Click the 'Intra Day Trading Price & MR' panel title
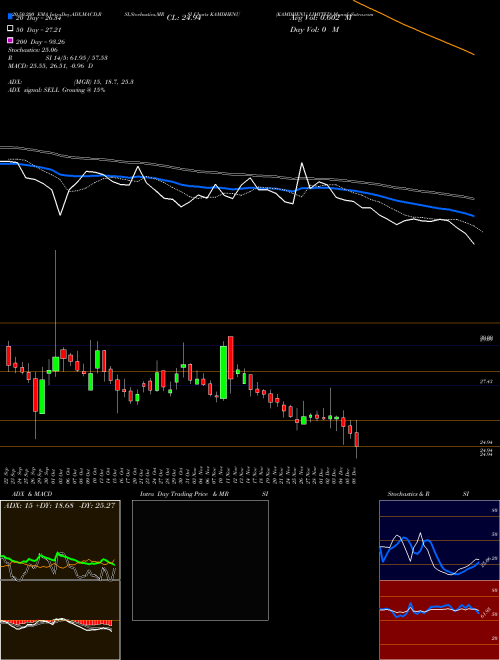 (184, 494)
